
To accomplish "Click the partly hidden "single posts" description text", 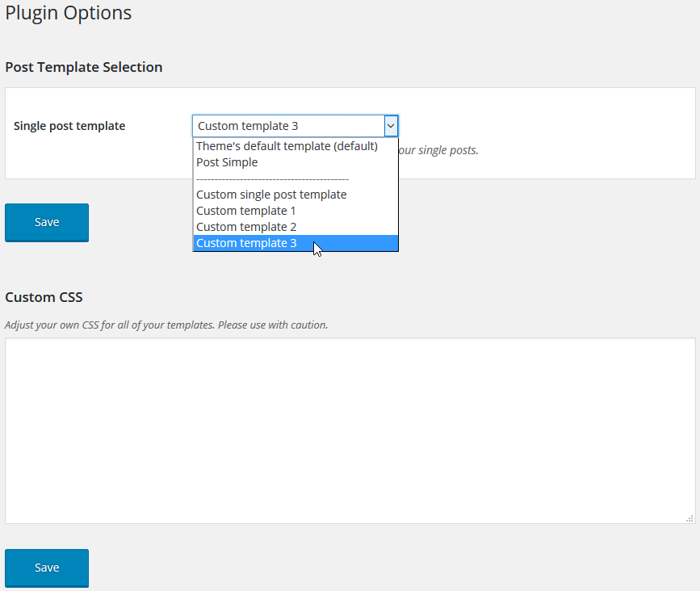I will click(x=439, y=150).
